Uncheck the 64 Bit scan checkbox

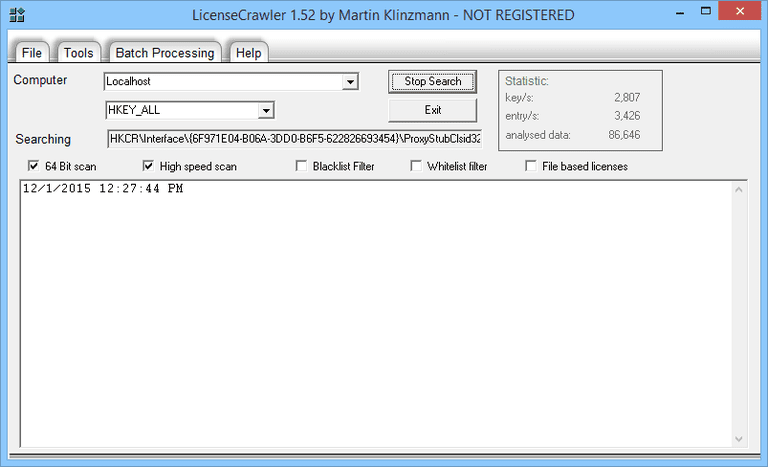point(33,166)
